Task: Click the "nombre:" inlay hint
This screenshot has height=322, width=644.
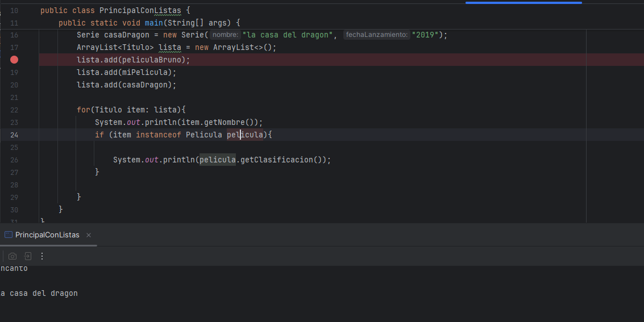Action: coord(225,35)
